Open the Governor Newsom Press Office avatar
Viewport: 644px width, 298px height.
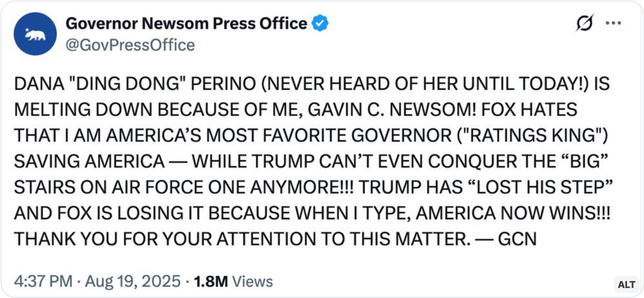tap(35, 34)
